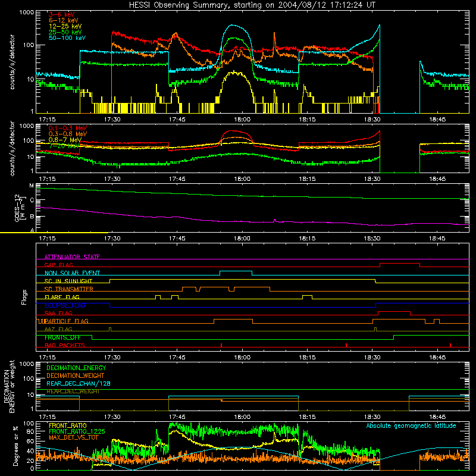Image resolution: width=476 pixels, height=476 pixels.
Task: Click the 'SC_TRANSMITTER' flag label
Action: pos(69,289)
